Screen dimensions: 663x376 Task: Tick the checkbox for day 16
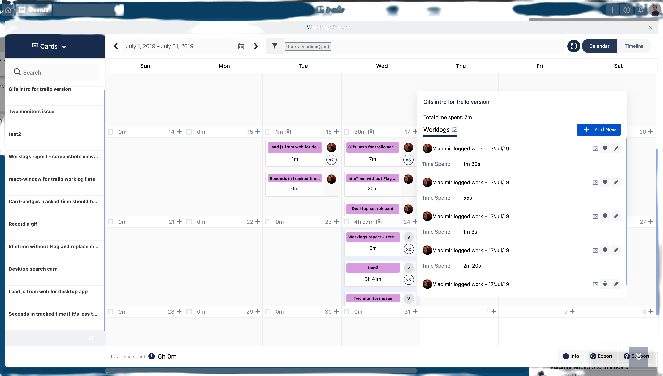coord(268,132)
